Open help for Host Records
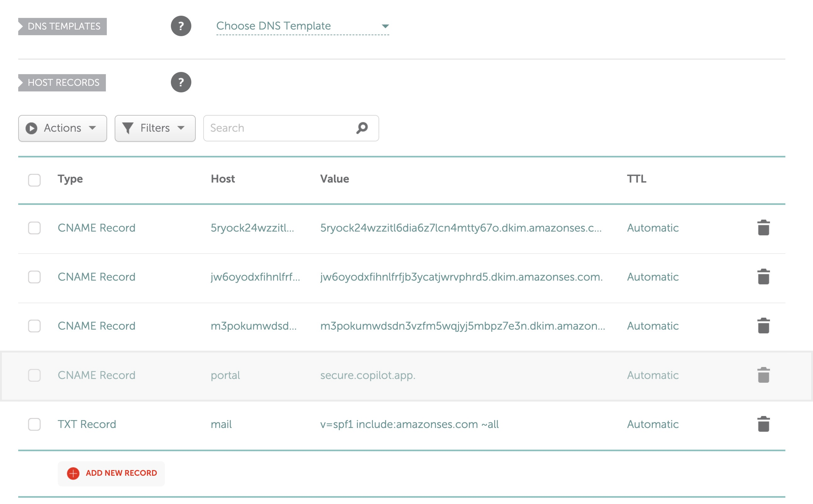This screenshot has width=813, height=504. 181,82
